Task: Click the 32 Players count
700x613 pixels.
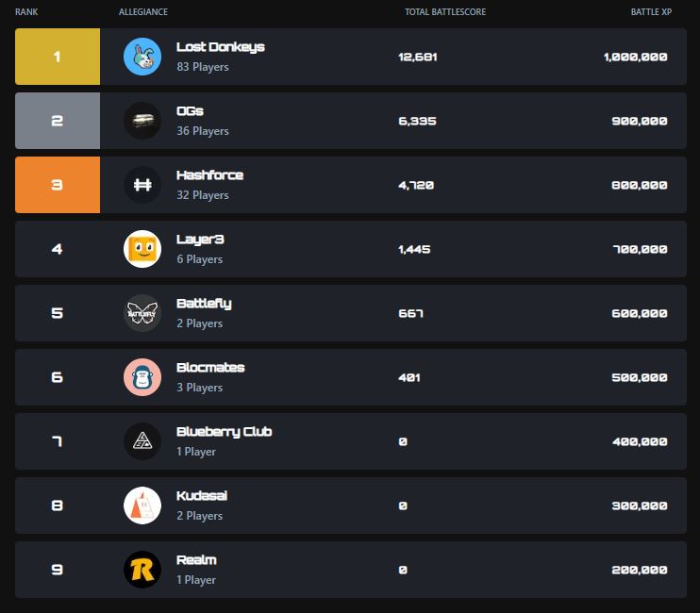Action: [203, 195]
